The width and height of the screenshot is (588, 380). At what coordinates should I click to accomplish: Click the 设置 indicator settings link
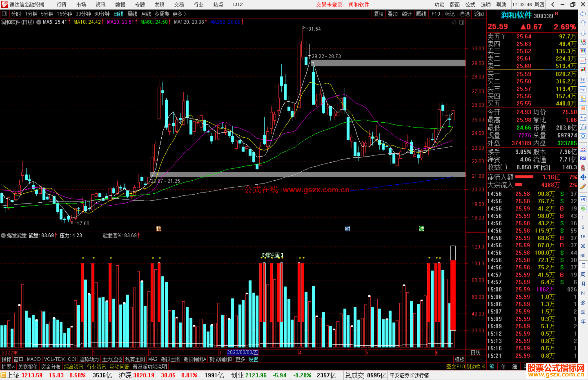coord(253,359)
